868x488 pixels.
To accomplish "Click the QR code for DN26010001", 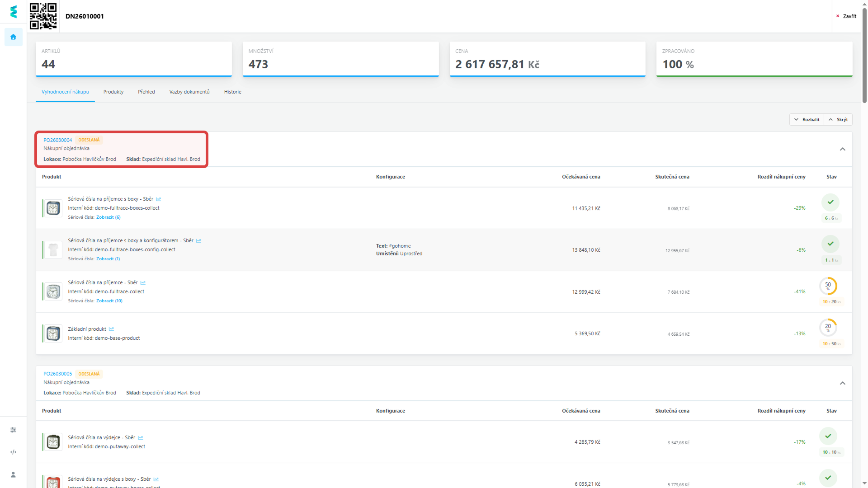I will (x=43, y=16).
